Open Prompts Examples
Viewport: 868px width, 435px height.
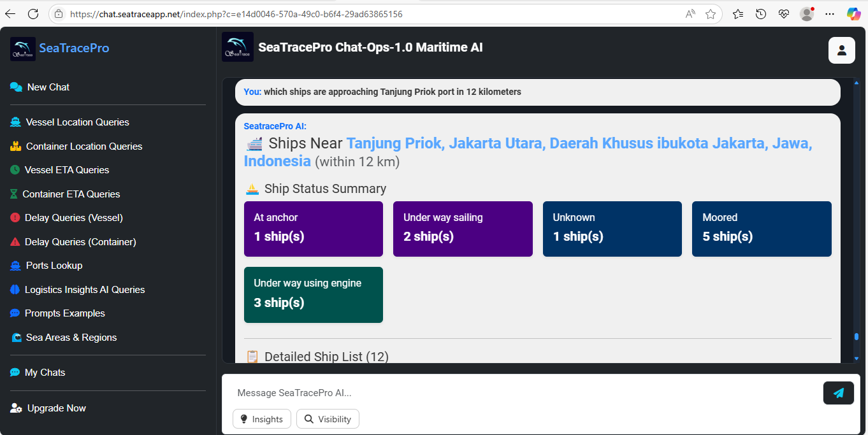pos(57,313)
